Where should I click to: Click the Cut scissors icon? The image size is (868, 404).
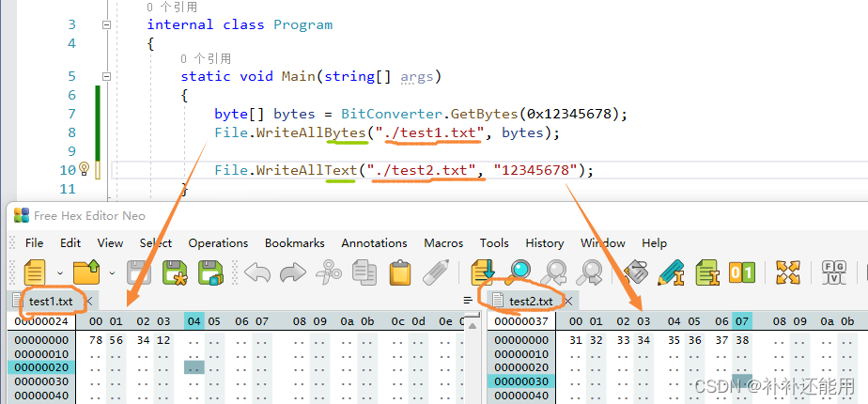coord(329,272)
